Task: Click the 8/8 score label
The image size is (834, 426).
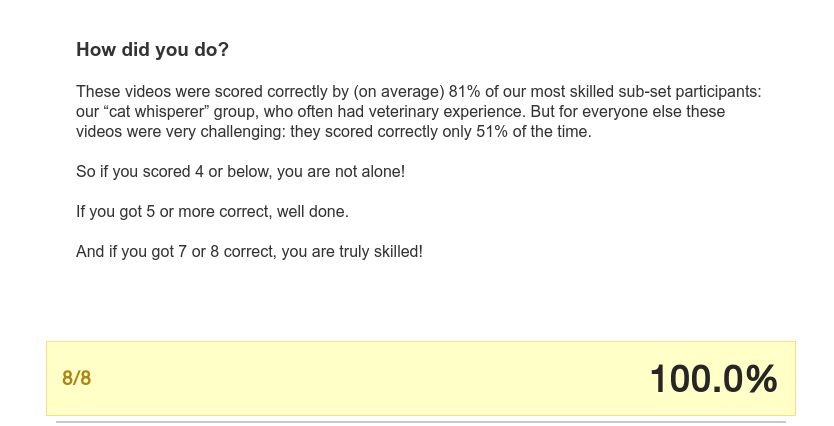Action: coord(77,378)
